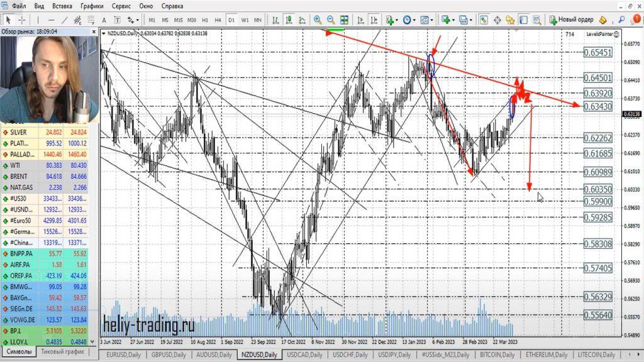Open the Сервис menu
Viewport: 644px width, 362px height.
pyautogui.click(x=121, y=6)
